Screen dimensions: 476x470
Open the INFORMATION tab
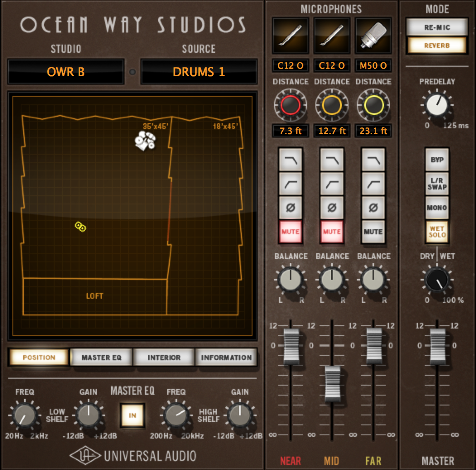(x=226, y=357)
